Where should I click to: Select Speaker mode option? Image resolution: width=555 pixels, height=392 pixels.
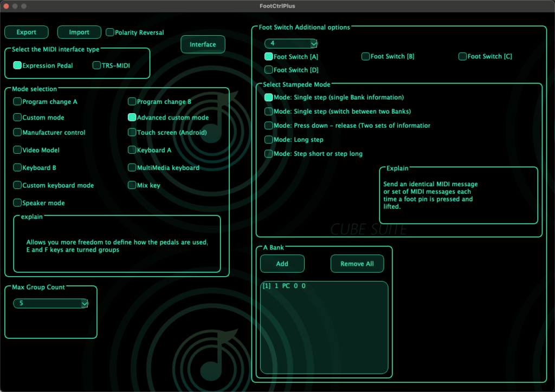(x=18, y=203)
